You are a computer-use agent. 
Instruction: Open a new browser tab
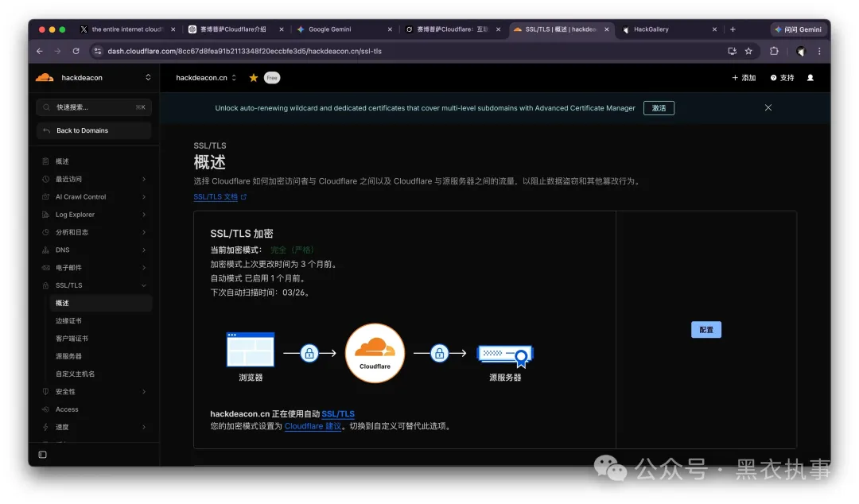[733, 29]
